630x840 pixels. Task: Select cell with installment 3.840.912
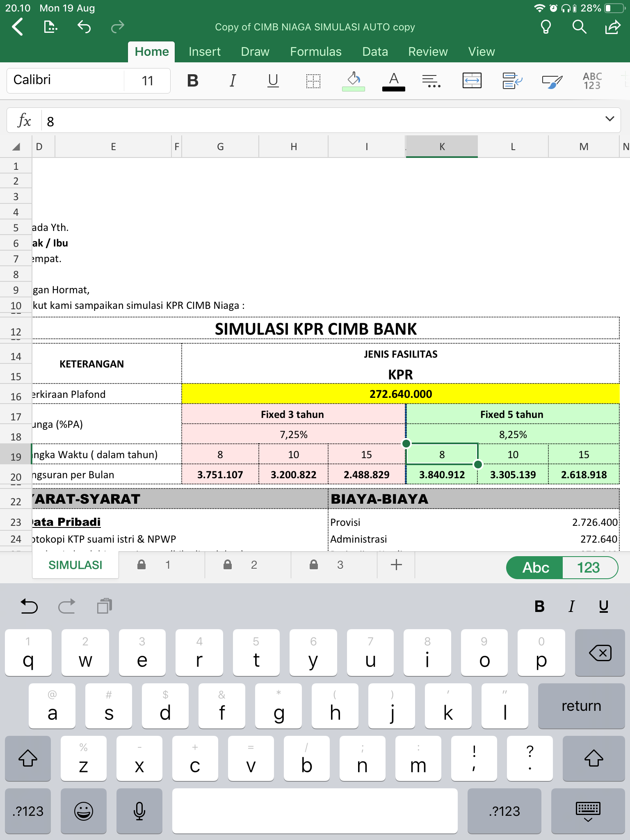click(x=442, y=475)
